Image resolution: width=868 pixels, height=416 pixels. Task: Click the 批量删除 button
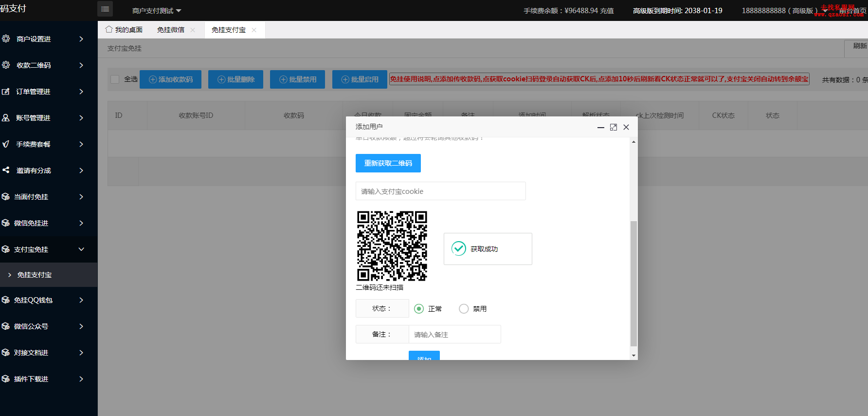click(x=236, y=79)
